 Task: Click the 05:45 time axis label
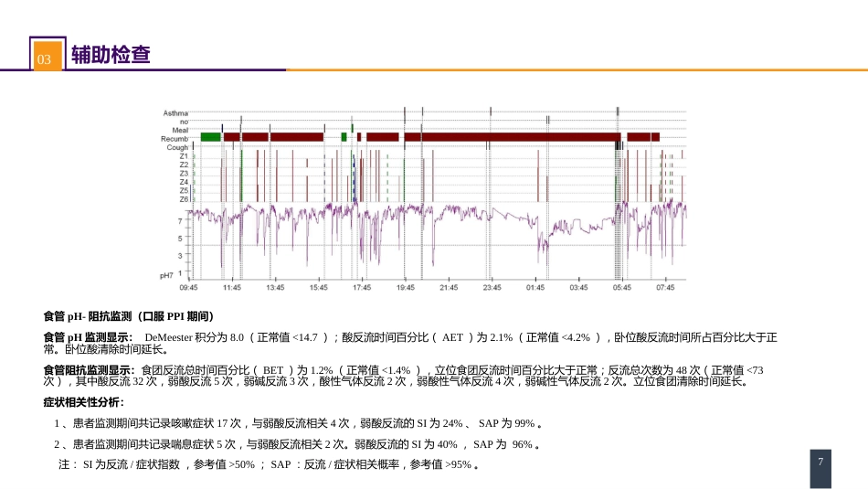[621, 287]
